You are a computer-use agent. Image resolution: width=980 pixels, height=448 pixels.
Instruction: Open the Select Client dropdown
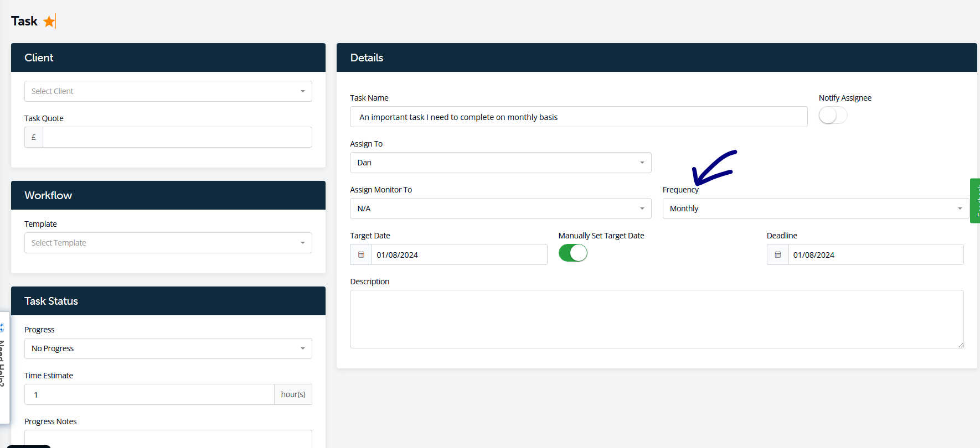tap(168, 91)
